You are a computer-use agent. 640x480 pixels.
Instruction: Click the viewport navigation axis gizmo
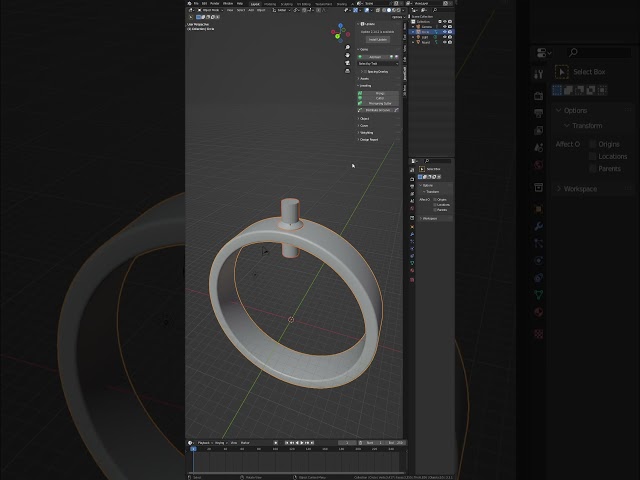click(340, 33)
